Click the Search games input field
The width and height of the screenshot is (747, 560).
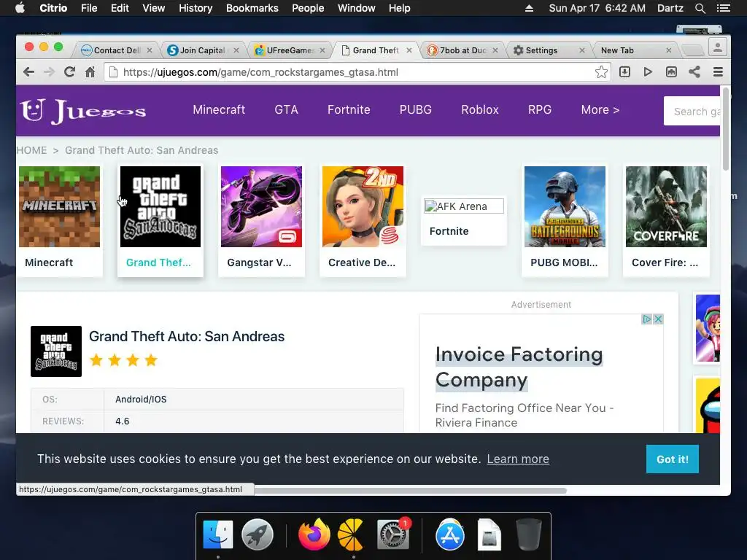[x=692, y=111]
